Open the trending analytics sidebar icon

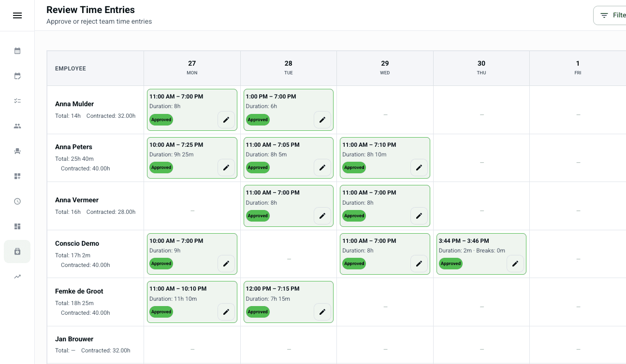[x=17, y=277]
